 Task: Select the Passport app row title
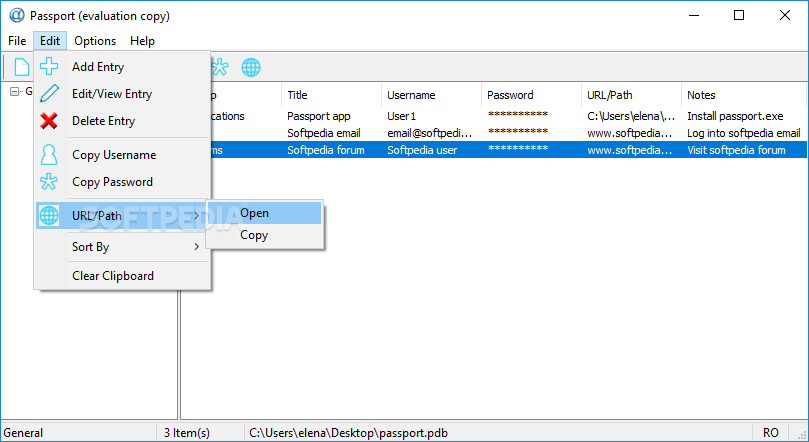(x=319, y=116)
